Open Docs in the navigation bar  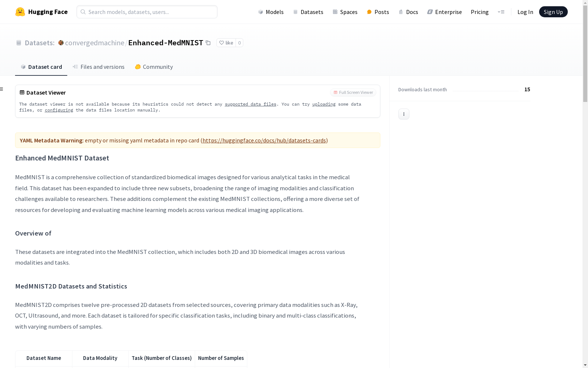(x=408, y=12)
